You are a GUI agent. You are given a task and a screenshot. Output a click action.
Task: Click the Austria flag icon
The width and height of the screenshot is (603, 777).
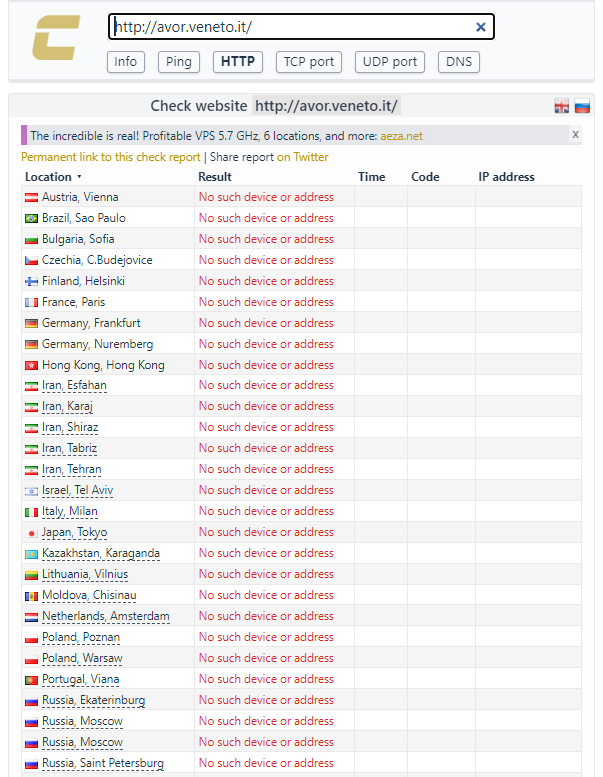[31, 197]
